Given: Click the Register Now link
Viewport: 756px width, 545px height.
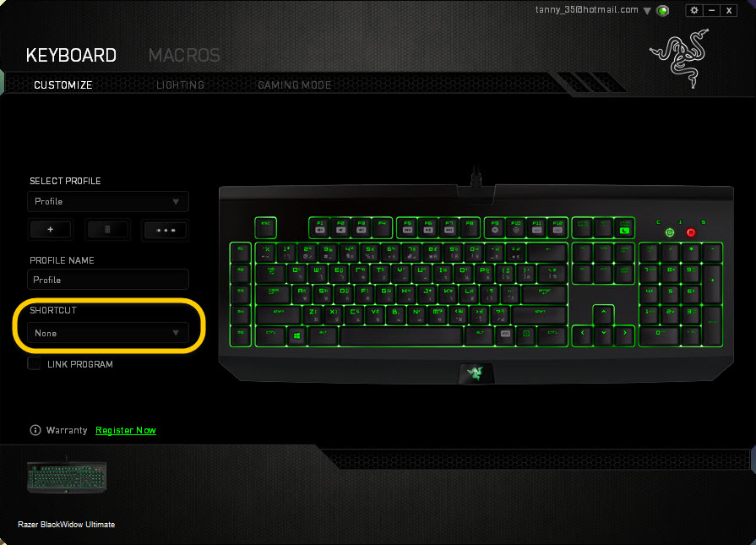Looking at the screenshot, I should (x=126, y=430).
